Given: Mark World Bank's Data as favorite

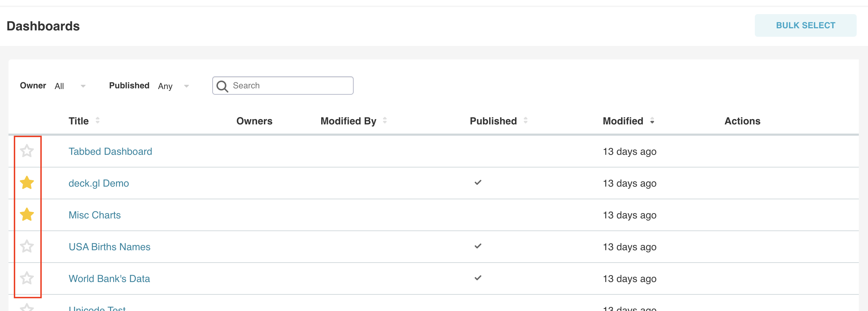Looking at the screenshot, I should tap(27, 278).
